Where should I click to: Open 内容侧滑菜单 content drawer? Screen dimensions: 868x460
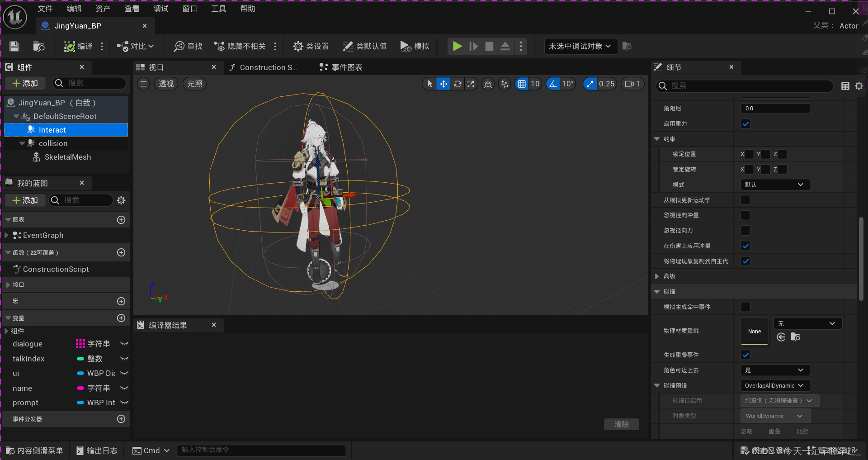pos(35,451)
